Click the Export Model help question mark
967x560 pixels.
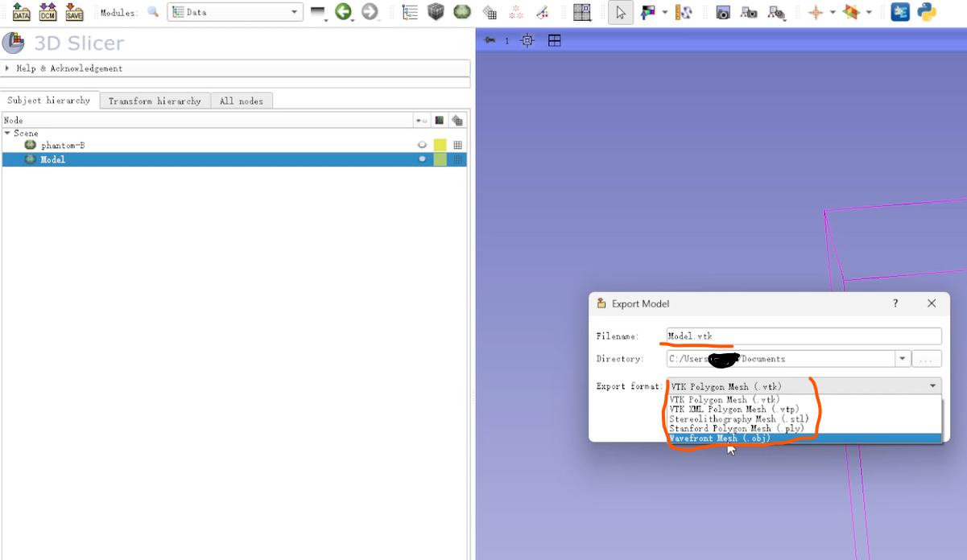[x=895, y=303]
